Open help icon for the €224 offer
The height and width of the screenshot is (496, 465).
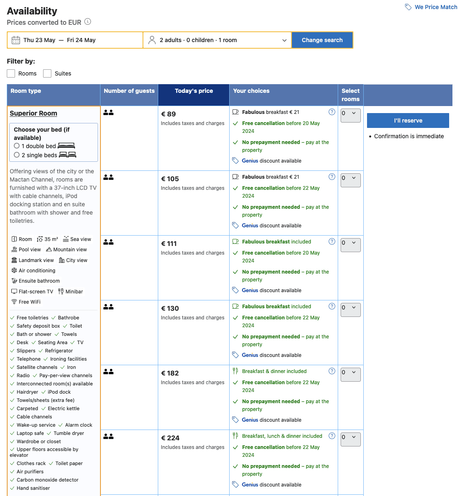[x=331, y=436]
